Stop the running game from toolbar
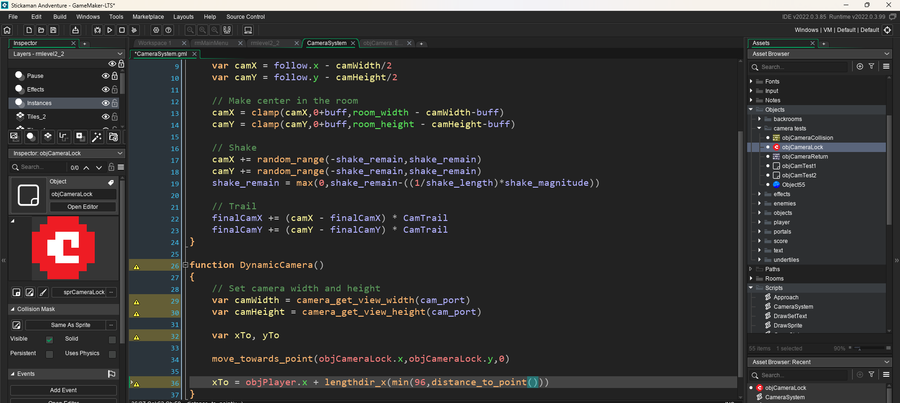 [x=122, y=30]
